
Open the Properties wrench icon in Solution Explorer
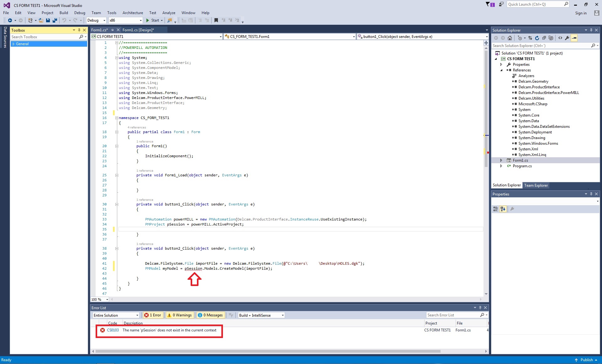tap(567, 38)
